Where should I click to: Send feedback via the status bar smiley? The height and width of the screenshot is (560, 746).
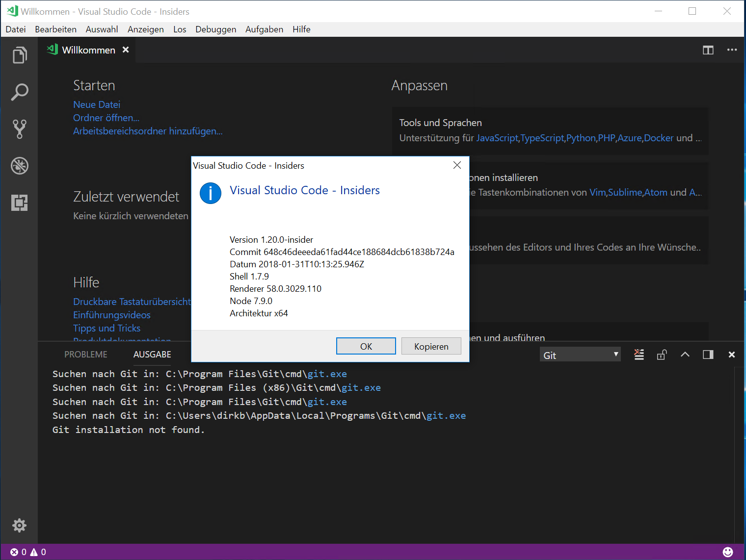(728, 552)
